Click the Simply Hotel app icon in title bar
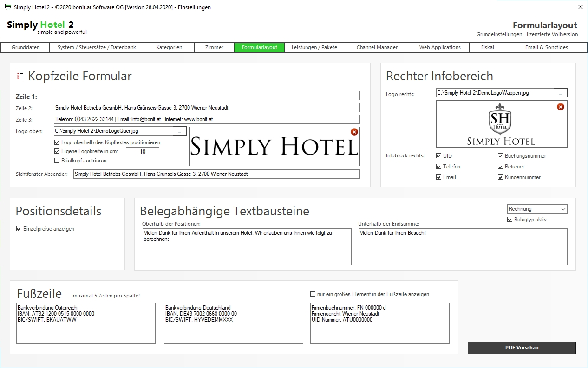The image size is (588, 368). (7, 7)
